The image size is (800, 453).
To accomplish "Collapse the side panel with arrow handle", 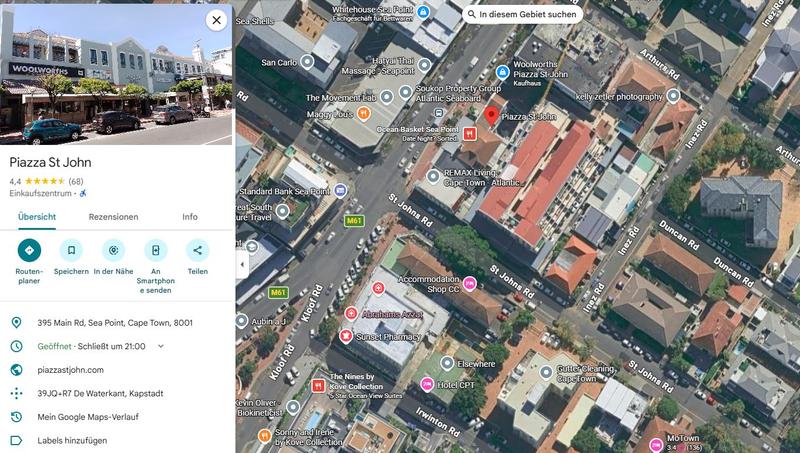I will pos(242,264).
